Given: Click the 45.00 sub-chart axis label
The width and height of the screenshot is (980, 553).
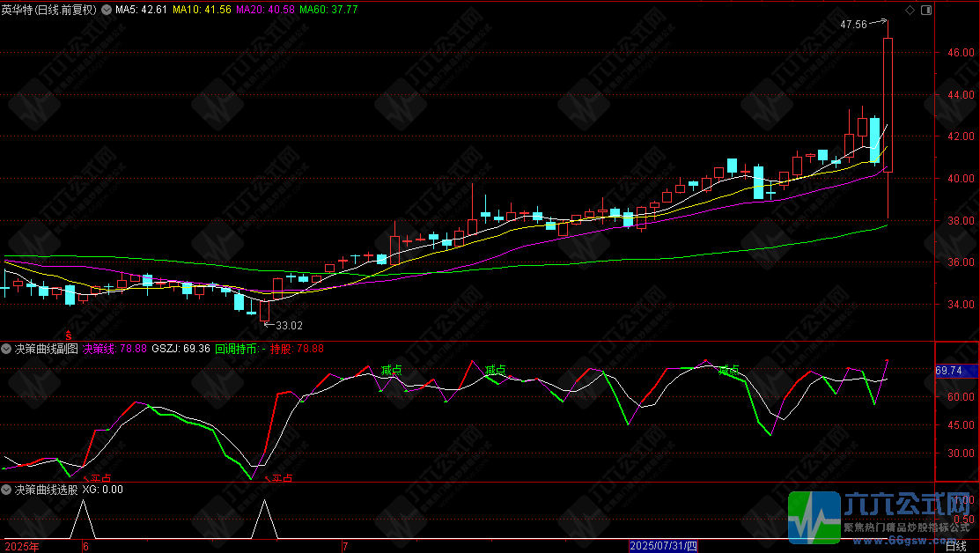Looking at the screenshot, I should tap(961, 425).
